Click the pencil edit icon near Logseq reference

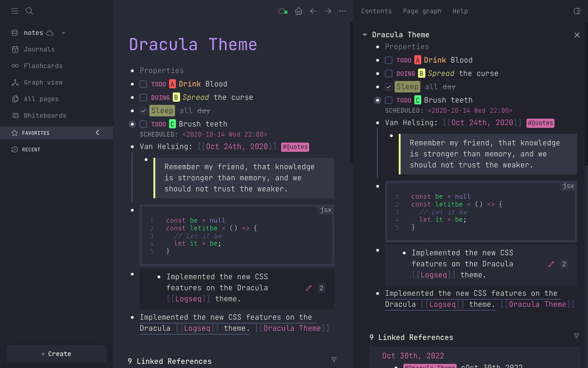pyautogui.click(x=308, y=287)
